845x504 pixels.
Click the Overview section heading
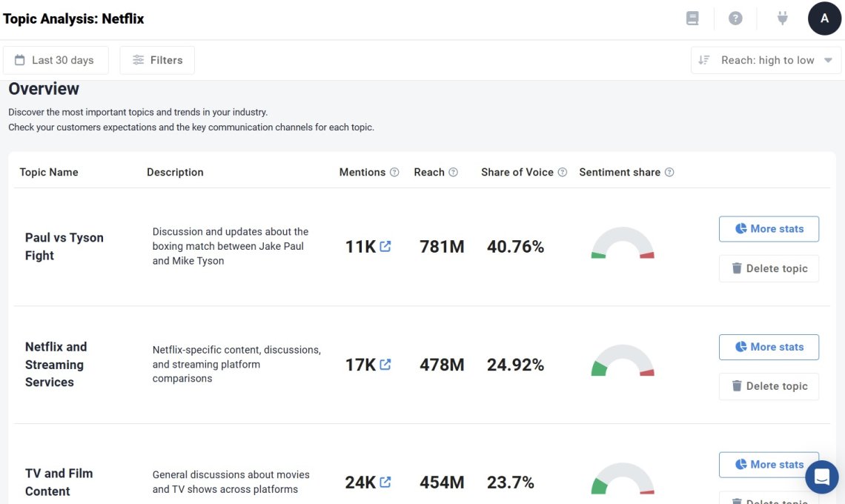point(44,88)
